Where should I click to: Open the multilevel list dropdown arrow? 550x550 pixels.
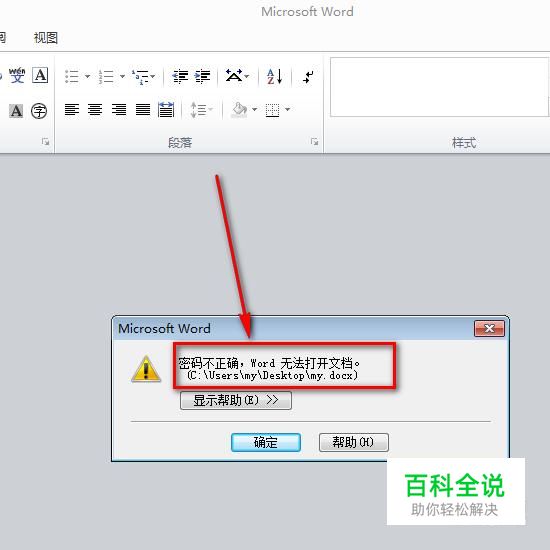pyautogui.click(x=153, y=76)
